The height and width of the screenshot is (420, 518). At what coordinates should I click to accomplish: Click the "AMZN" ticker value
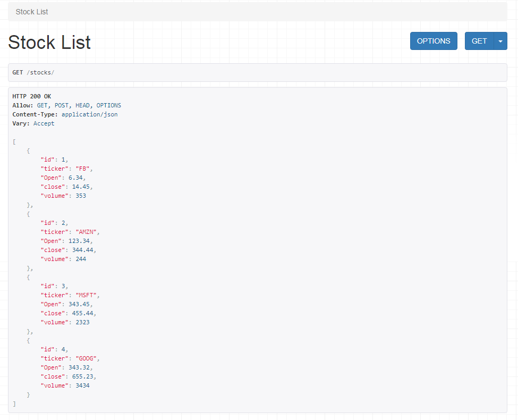(86, 232)
